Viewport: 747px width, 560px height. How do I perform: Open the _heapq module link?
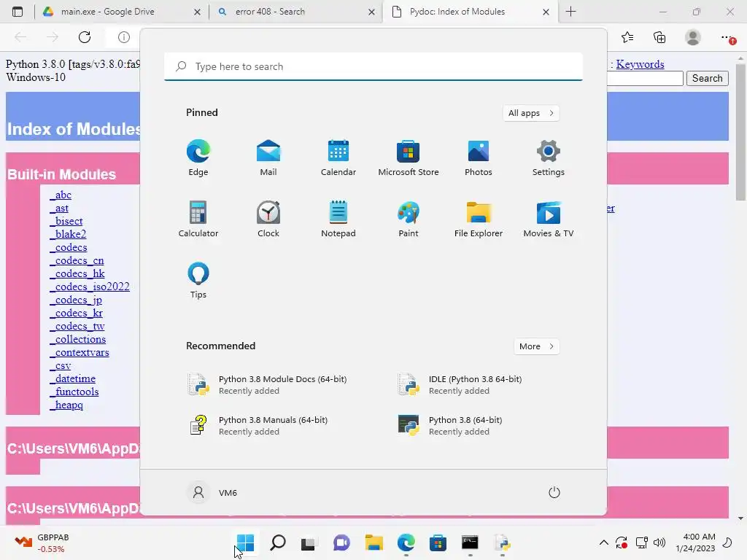[x=66, y=405]
